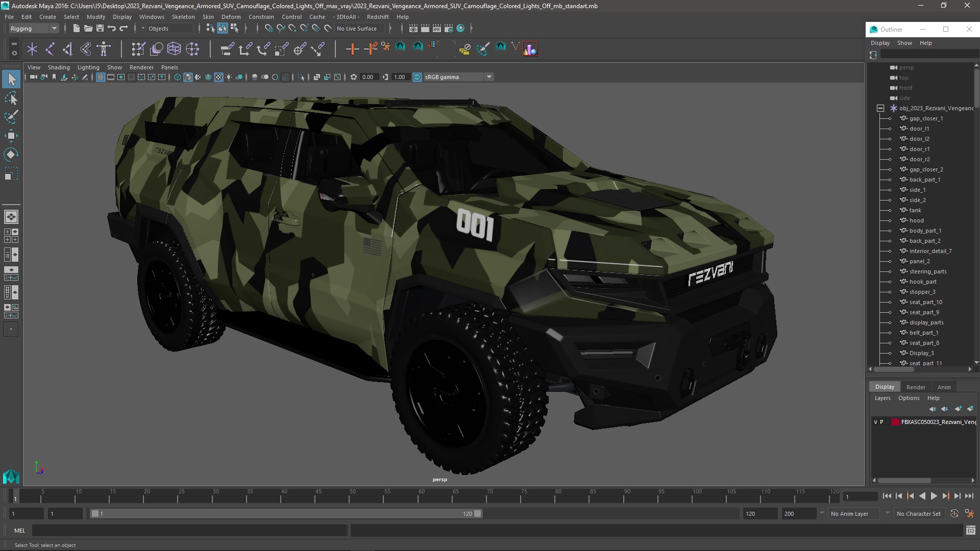Click the Create Lattice shelf icon
This screenshot has height=551, width=980.
click(174, 49)
